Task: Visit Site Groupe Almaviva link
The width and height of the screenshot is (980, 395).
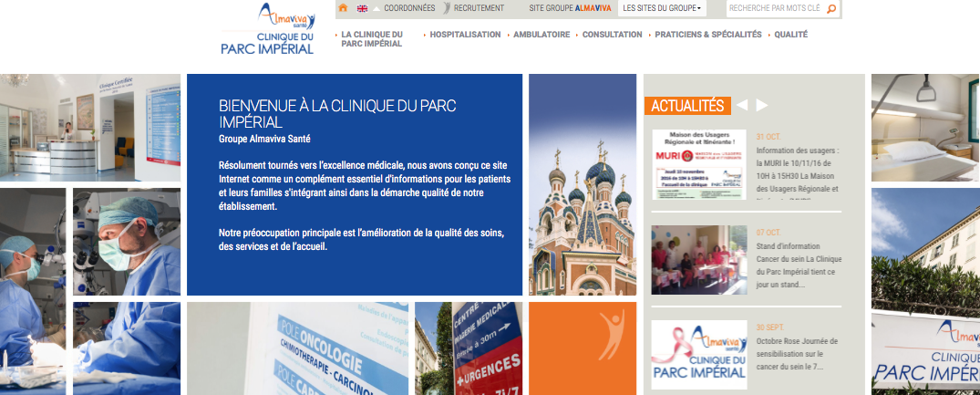Action: (x=570, y=8)
